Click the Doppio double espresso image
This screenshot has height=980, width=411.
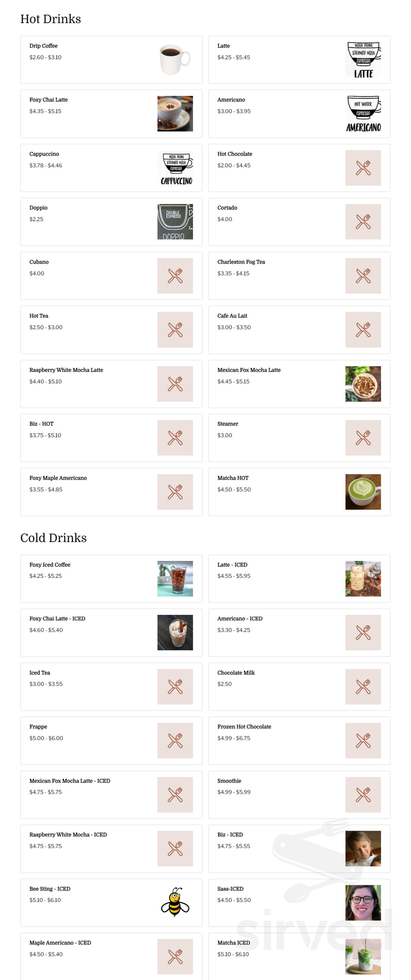click(x=175, y=222)
